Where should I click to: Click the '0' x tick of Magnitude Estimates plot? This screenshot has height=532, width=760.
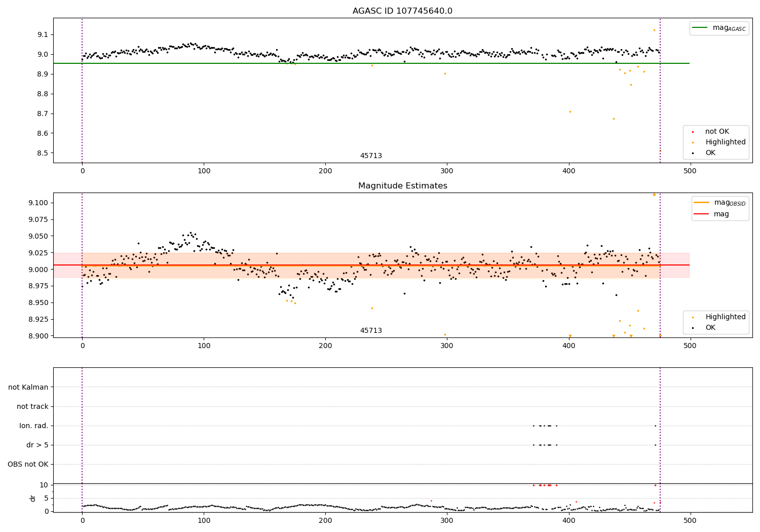(x=82, y=346)
